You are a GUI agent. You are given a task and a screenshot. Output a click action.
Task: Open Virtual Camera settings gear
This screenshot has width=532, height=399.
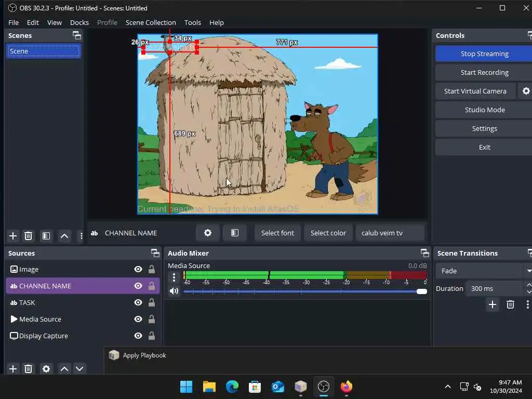pos(526,91)
